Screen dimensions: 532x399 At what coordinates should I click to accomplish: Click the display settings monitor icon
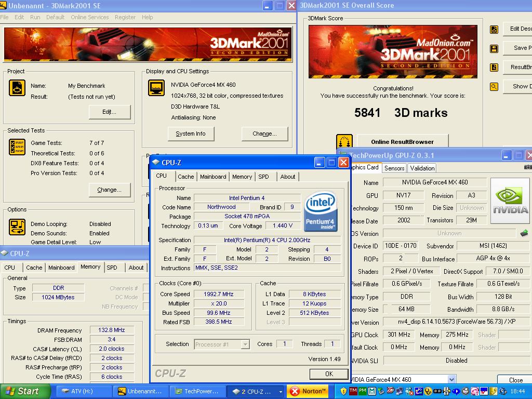pos(156,88)
